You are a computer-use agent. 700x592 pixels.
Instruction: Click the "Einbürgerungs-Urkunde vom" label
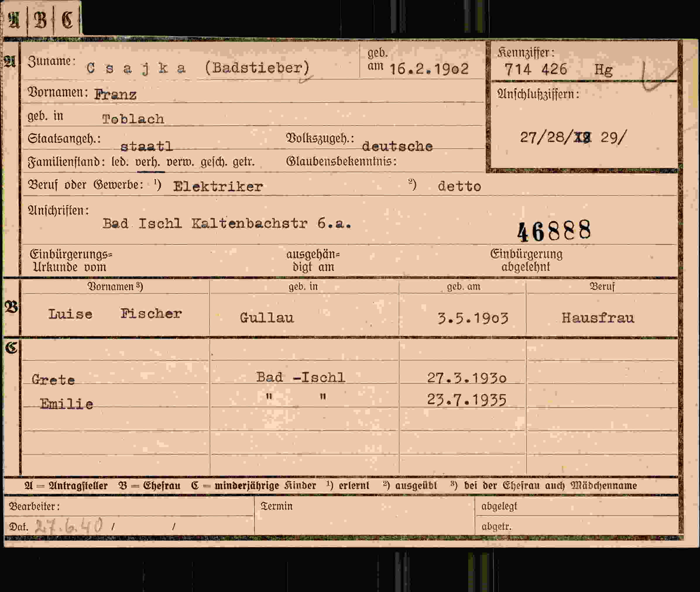tap(71, 260)
